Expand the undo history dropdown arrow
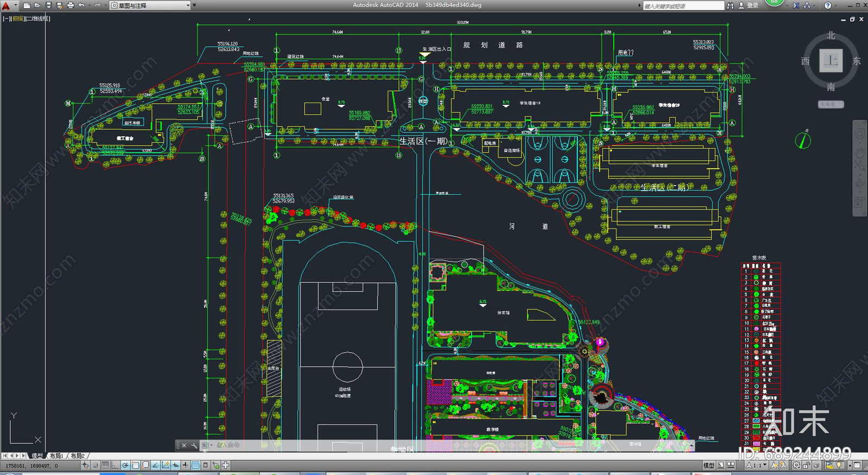 (90, 5)
